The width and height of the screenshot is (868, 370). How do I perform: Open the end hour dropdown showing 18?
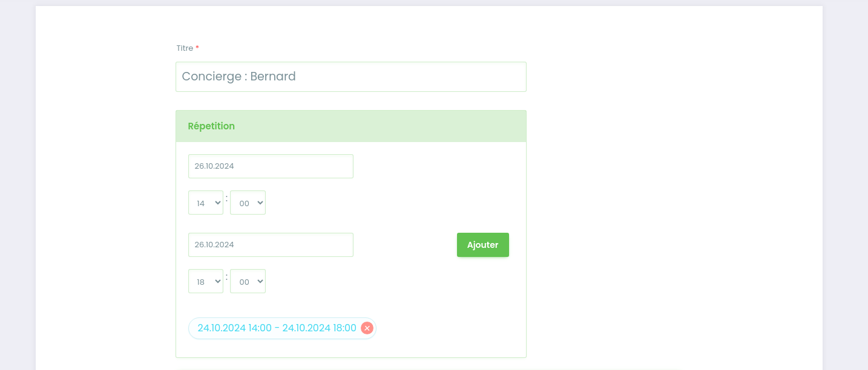(x=206, y=281)
